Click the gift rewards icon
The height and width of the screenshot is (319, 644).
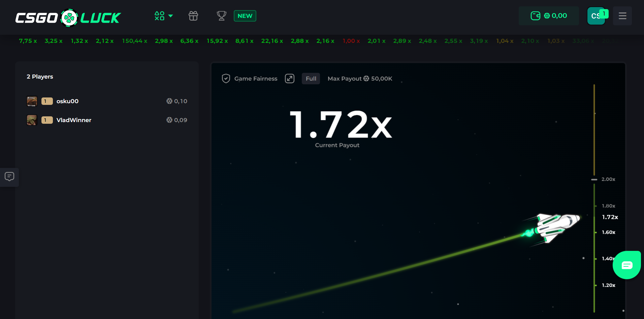[193, 16]
